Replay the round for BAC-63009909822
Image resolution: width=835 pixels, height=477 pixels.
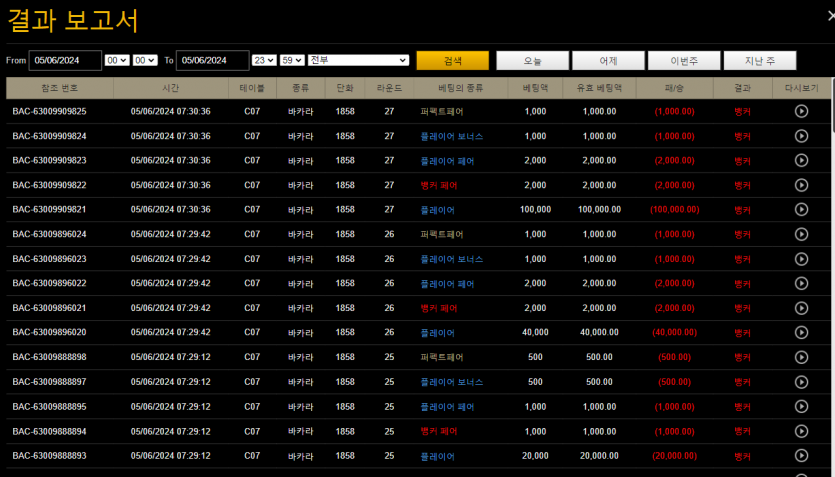[x=801, y=185]
